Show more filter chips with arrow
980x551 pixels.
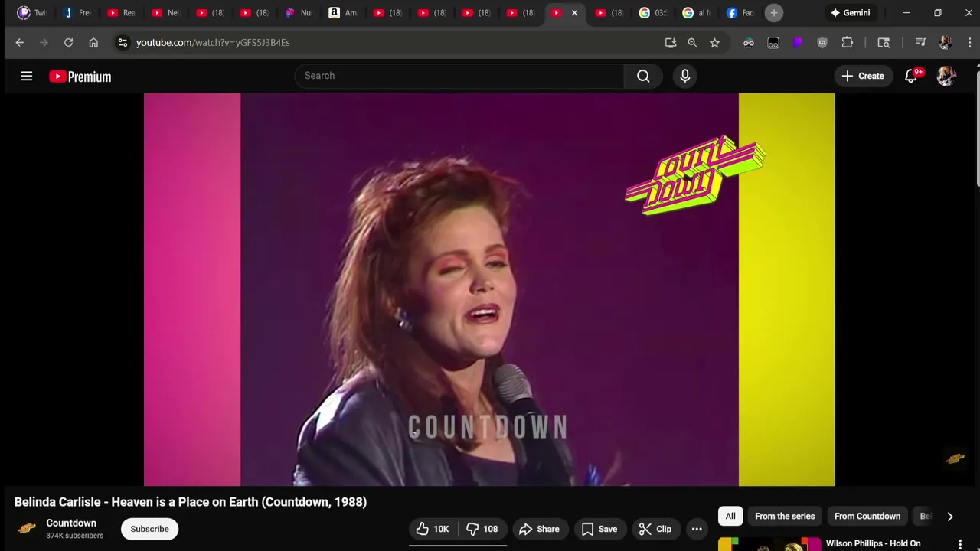pos(950,517)
